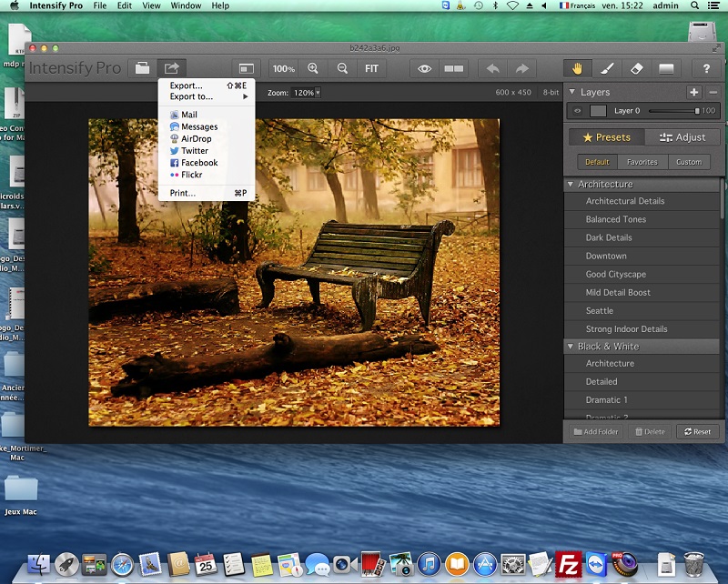
Task: Click the Delete preset button
Action: [650, 432]
